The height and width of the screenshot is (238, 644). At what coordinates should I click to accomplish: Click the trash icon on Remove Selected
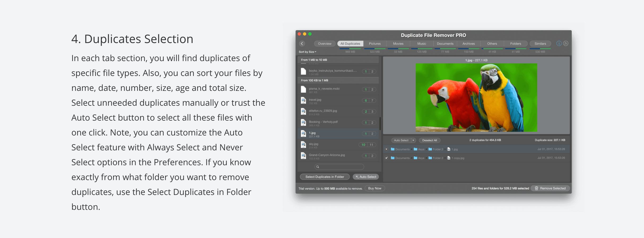click(x=536, y=188)
